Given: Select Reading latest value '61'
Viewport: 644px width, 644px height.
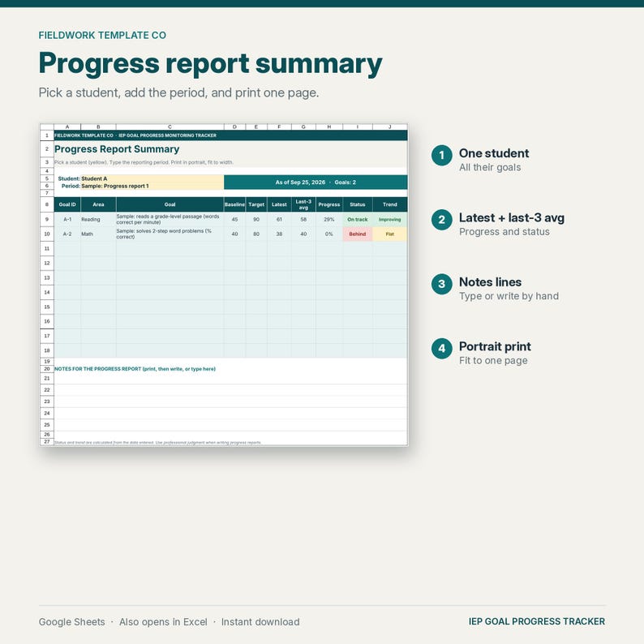Looking at the screenshot, I should coord(279,219).
